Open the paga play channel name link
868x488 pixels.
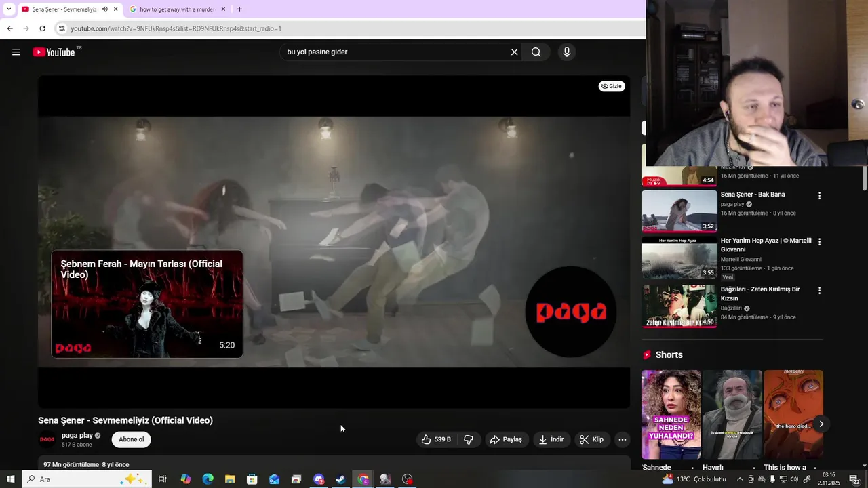[77, 436]
